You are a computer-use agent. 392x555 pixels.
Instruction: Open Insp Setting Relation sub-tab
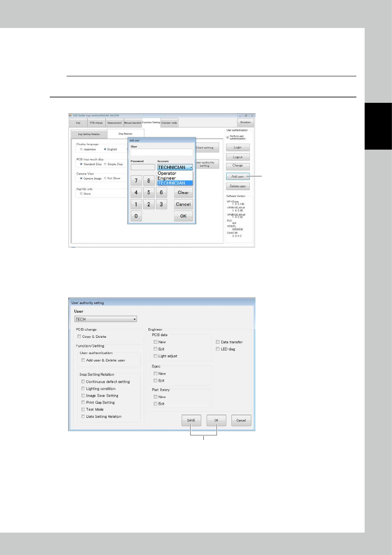click(89, 134)
